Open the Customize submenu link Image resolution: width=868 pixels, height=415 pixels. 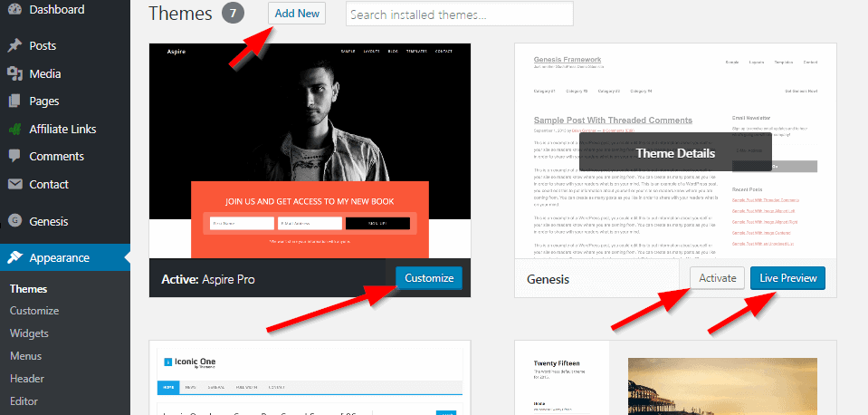coord(33,311)
